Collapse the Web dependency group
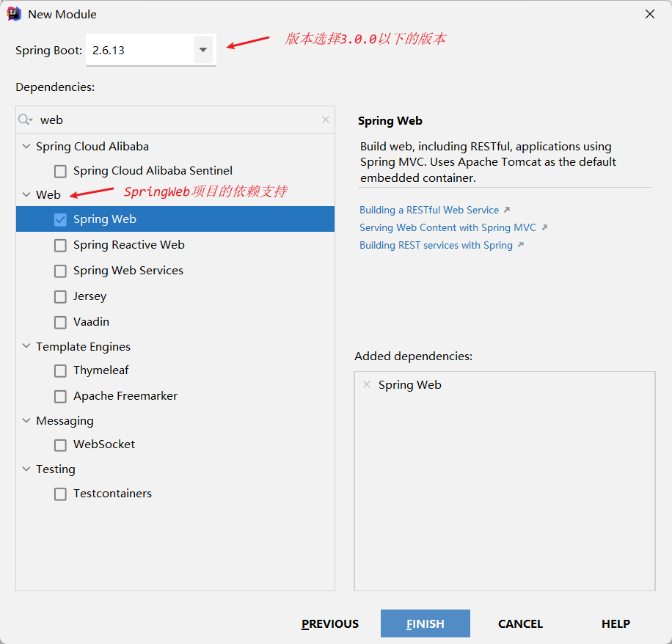672x644 pixels. pos(27,195)
